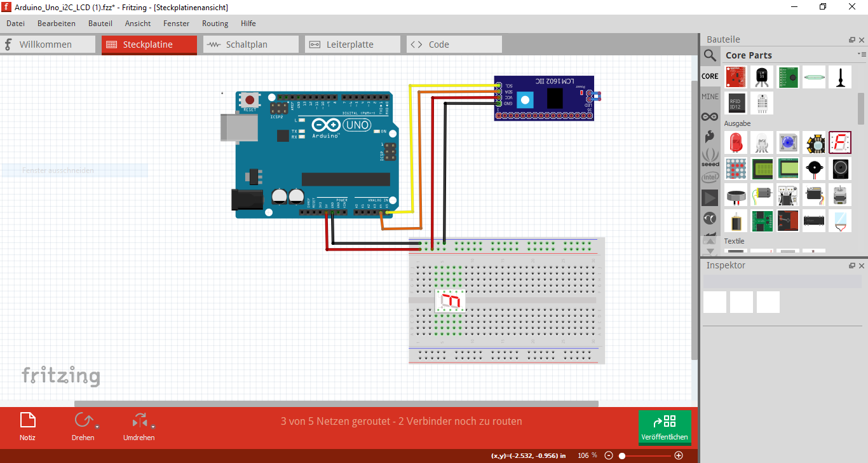Pick the black IC chip part

tap(813, 221)
